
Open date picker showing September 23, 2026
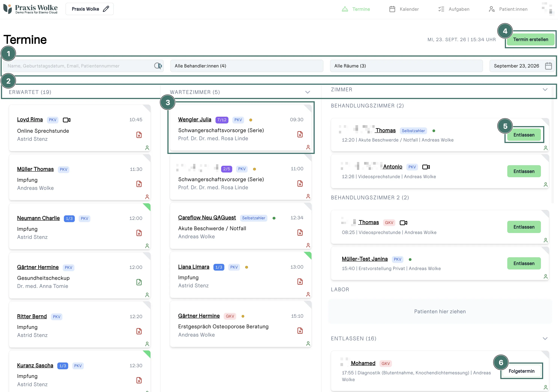(522, 66)
